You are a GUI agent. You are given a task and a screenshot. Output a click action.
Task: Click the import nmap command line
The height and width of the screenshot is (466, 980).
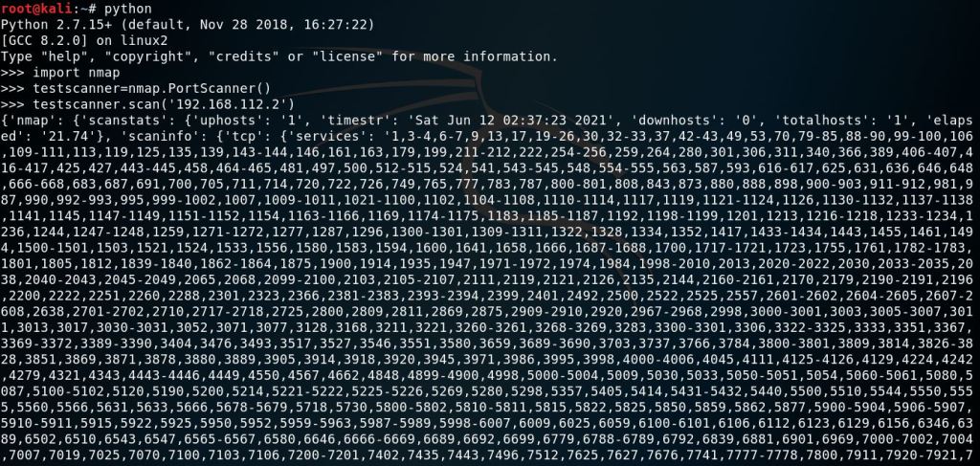click(x=60, y=73)
